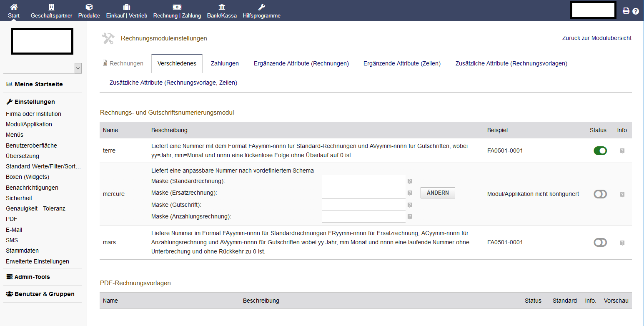Screen dimensions: 644x326
Task: Go to the Start home icon
Action: [x=14, y=7]
